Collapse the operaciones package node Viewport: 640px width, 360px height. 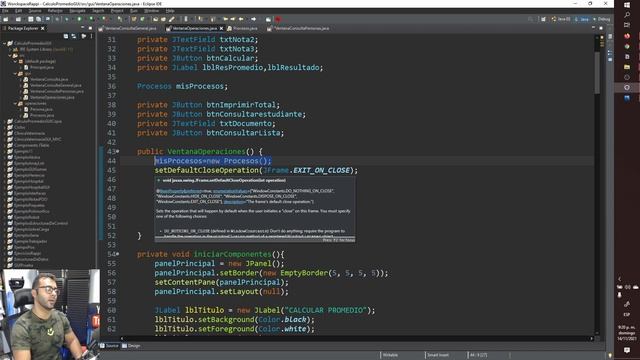16,104
